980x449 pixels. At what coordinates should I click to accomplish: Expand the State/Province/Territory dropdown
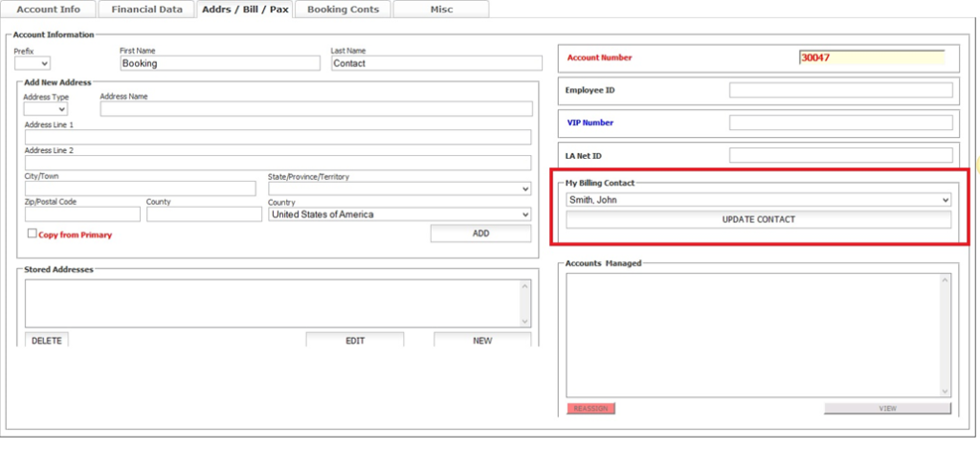pyautogui.click(x=399, y=189)
